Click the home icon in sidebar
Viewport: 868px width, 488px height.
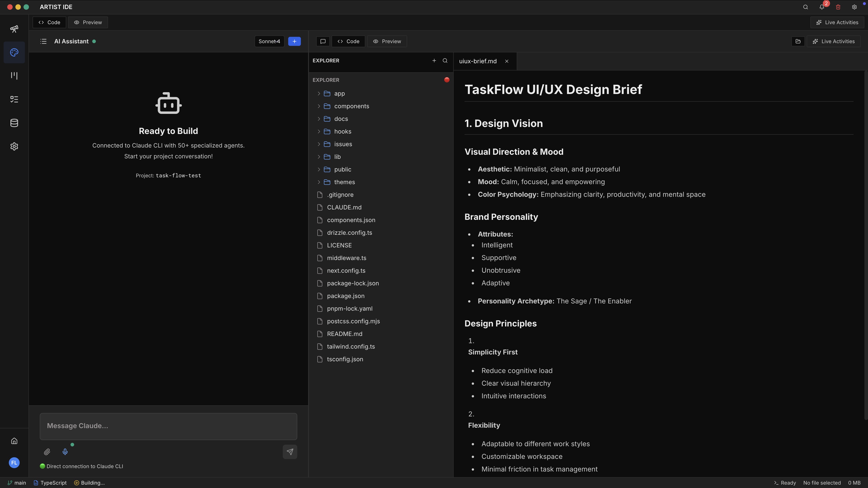[x=14, y=441]
